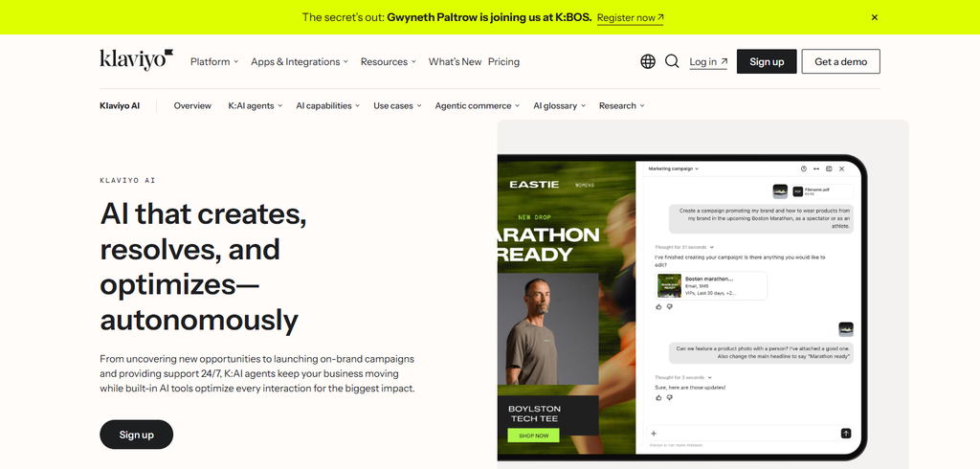Image resolution: width=980 pixels, height=469 pixels.
Task: Expand Agentic commerce submenu
Action: click(478, 105)
